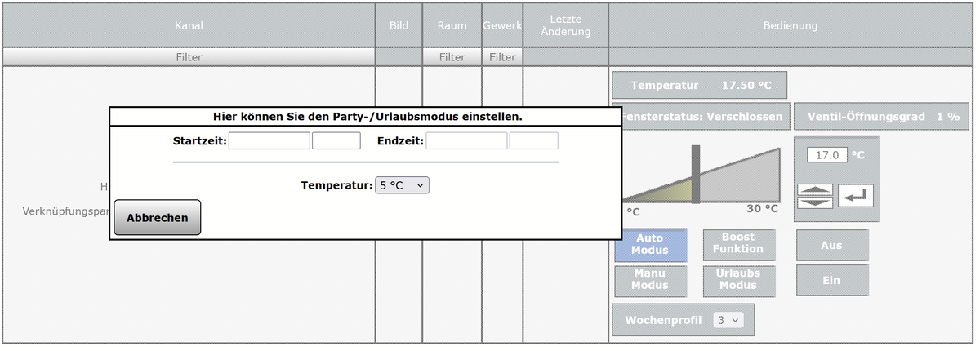Click the Endzeit time field
The image size is (980, 351).
(x=533, y=141)
